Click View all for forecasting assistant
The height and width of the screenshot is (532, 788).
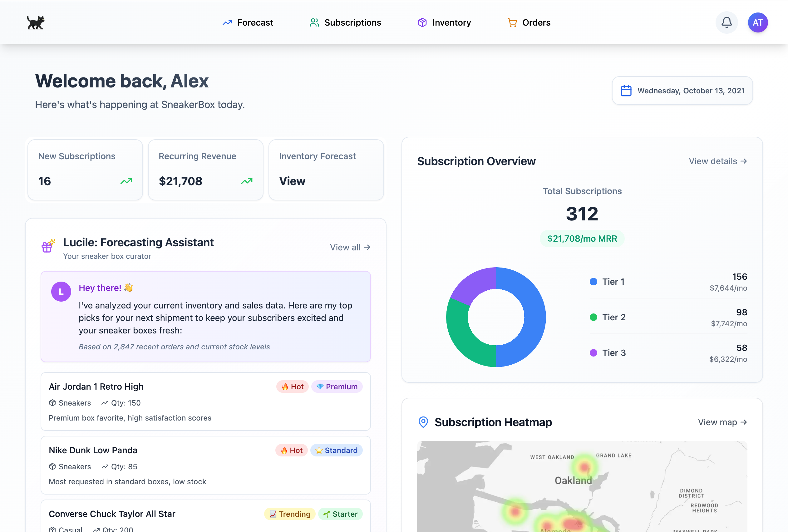pyautogui.click(x=350, y=248)
